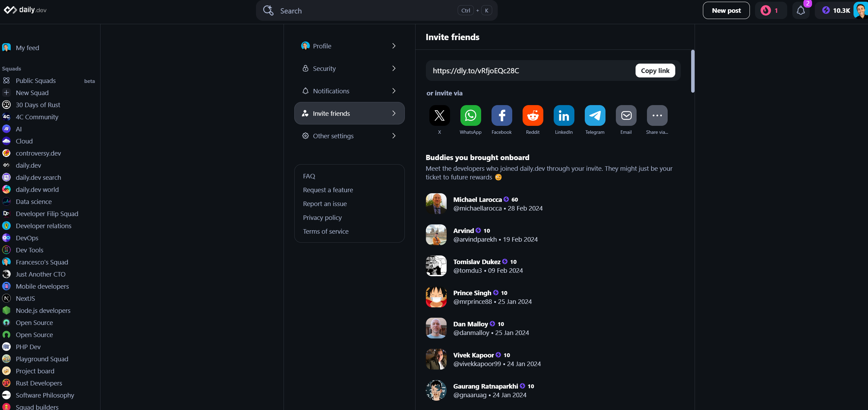Open Gaurang Ratnaparkhi's profile name
Viewport: 868px width, 410px height.
point(485,386)
